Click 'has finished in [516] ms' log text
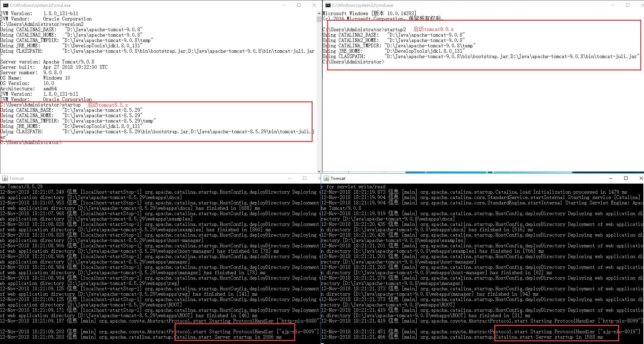Screen dimensions: 644x344 [x=501, y=230]
